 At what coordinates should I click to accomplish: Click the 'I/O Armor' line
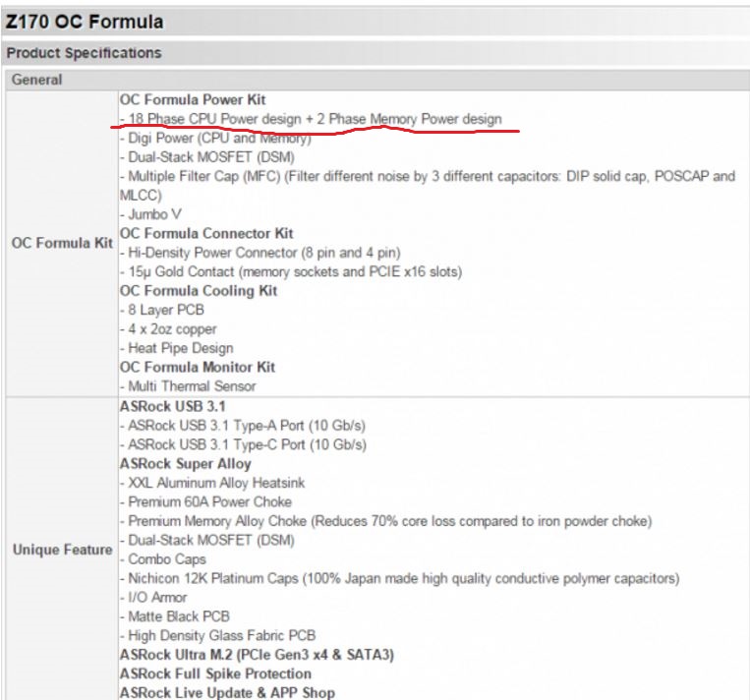153,598
